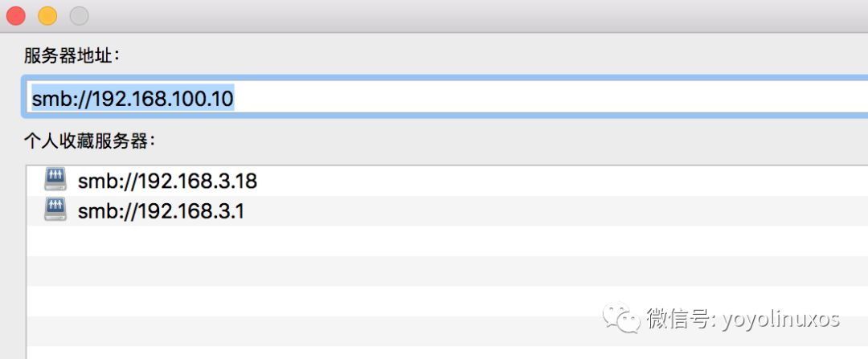The image size is (868, 359).
Task: Click the highlighted smb://192.168.100.10 address text
Action: (133, 99)
